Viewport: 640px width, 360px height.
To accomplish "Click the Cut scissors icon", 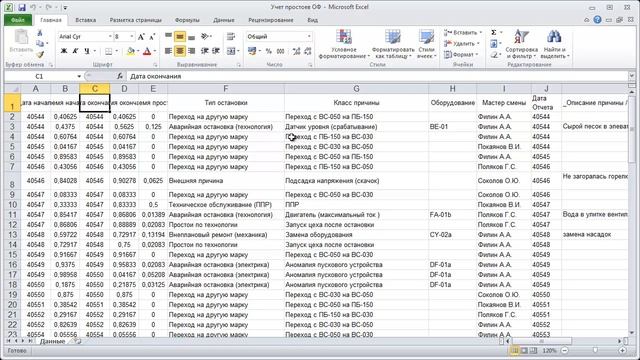I will (40, 33).
